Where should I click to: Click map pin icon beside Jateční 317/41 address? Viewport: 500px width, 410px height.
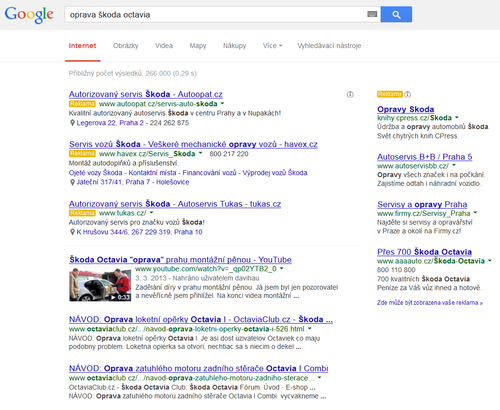coord(72,182)
